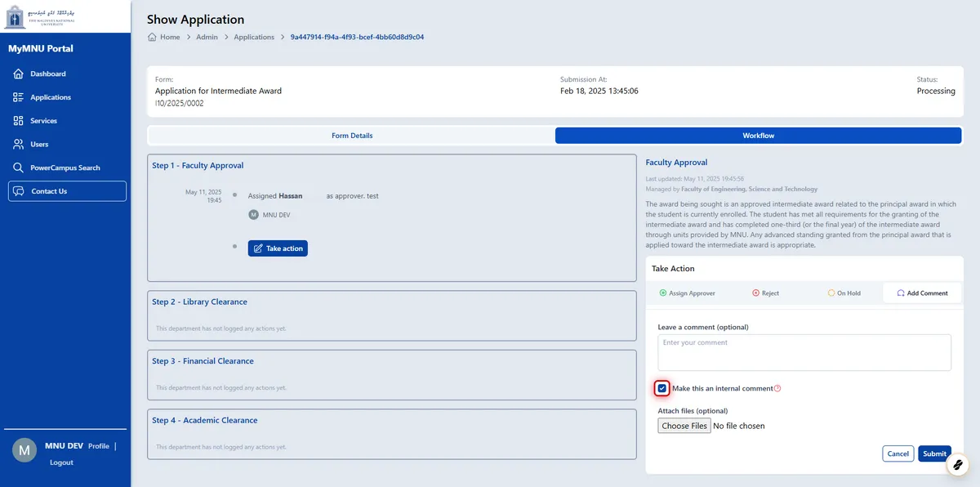This screenshot has width=980, height=487.
Task: Click the May 11, 2025 19:45 timestamp
Action: pos(203,196)
